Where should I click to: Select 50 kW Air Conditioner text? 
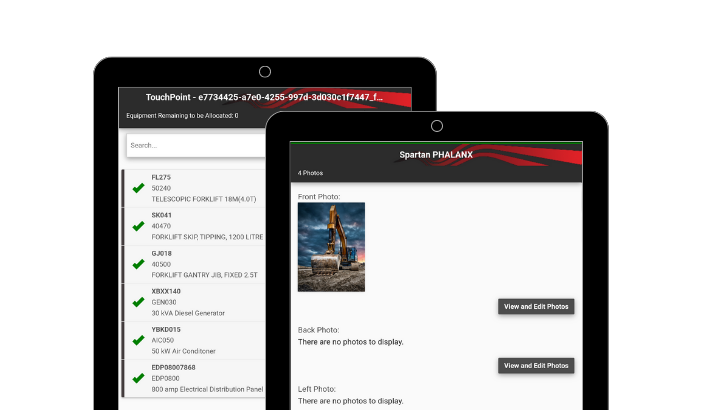coord(184,351)
